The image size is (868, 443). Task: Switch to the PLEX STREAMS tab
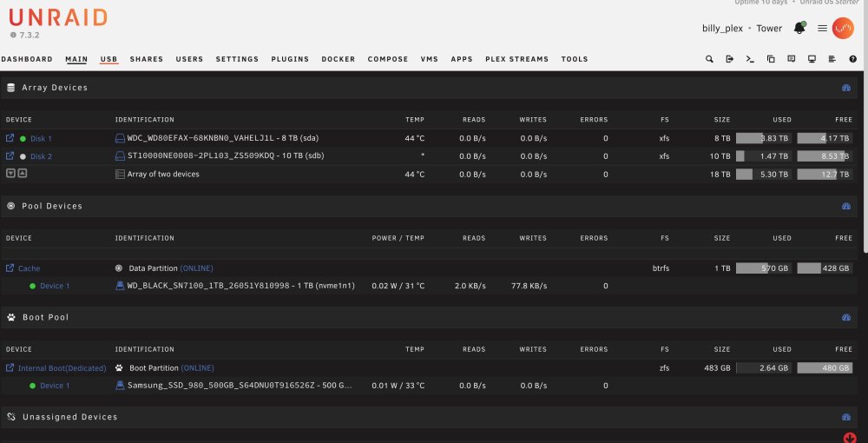point(516,59)
